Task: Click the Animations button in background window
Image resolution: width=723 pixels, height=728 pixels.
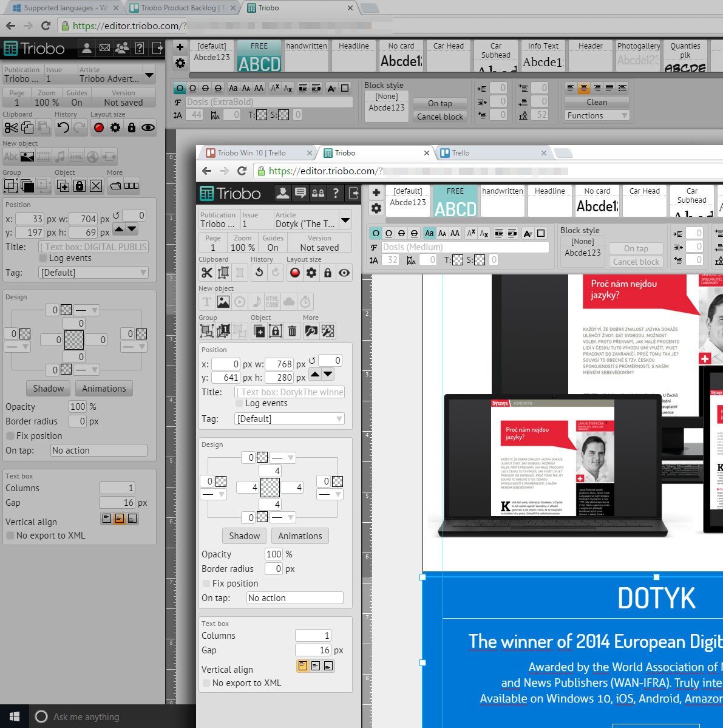Action: pos(104,389)
